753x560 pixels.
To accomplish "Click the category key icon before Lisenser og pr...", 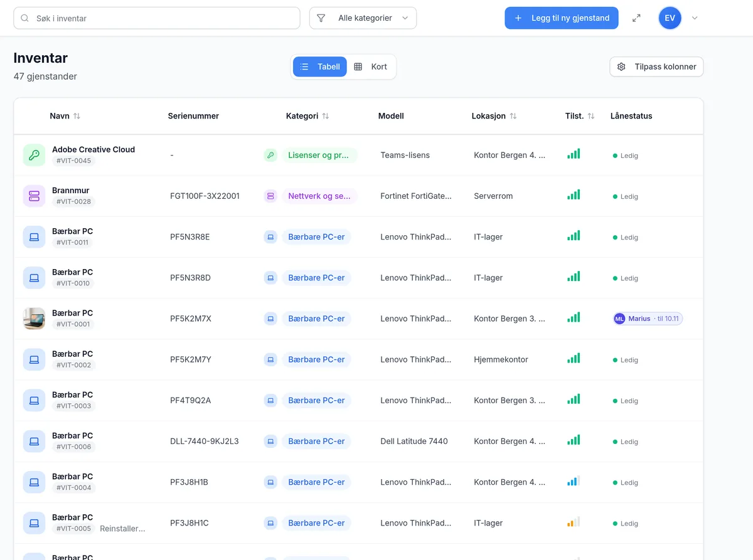I will pos(270,155).
